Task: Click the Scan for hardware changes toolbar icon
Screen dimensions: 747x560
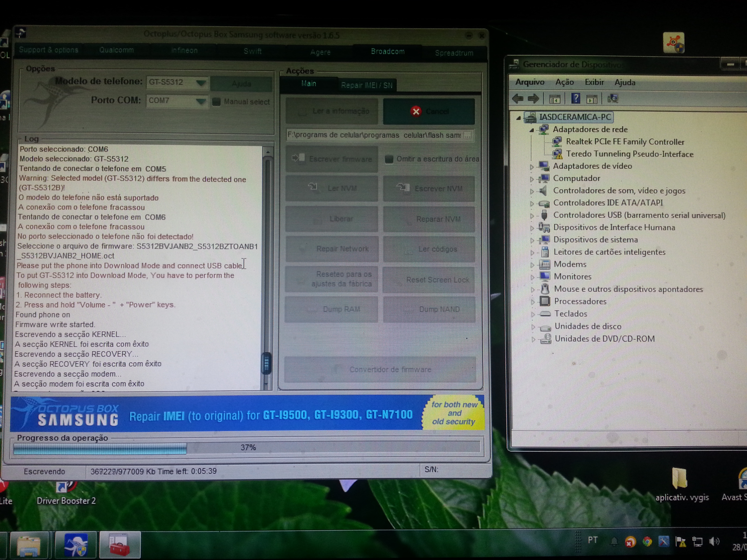Action: click(x=613, y=99)
